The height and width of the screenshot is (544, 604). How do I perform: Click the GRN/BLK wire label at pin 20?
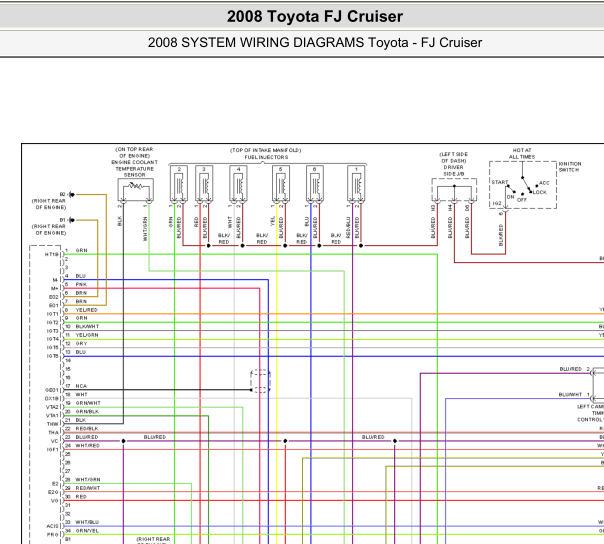[87, 411]
